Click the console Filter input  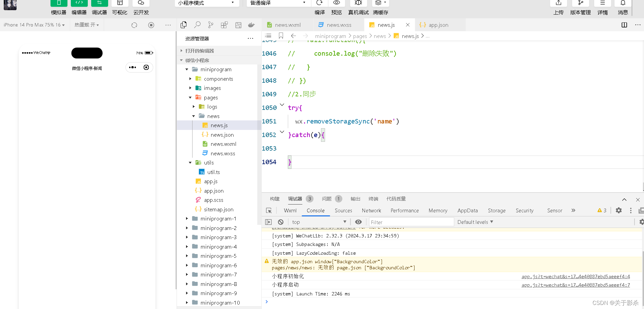411,222
